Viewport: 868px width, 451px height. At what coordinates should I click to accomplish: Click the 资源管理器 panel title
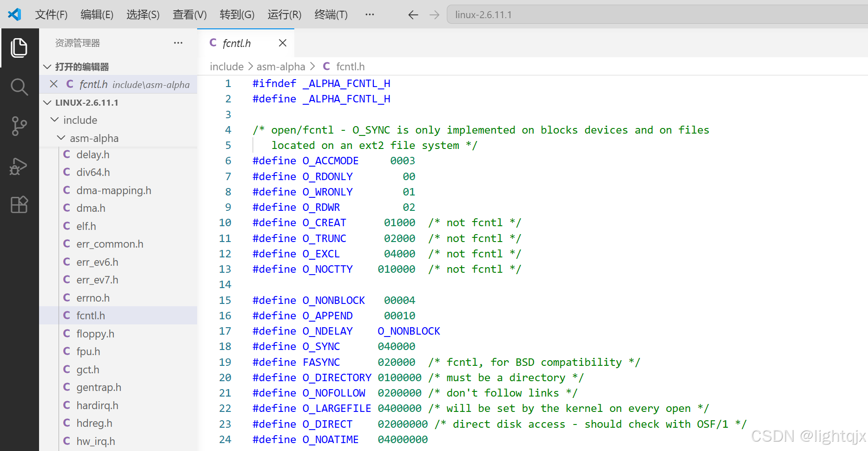click(78, 43)
